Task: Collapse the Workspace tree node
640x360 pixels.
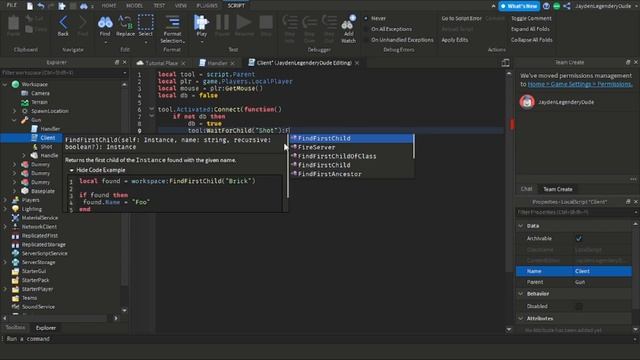Action: [x=5, y=84]
